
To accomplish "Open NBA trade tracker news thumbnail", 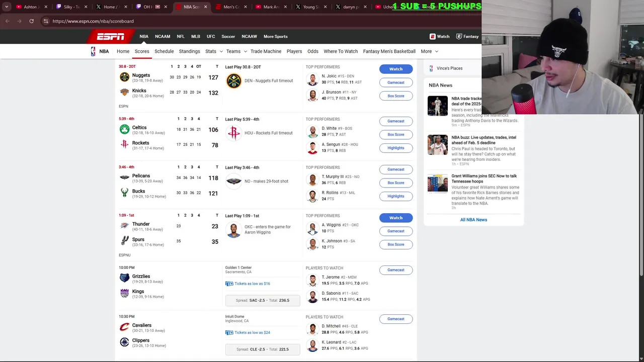I will (437, 106).
